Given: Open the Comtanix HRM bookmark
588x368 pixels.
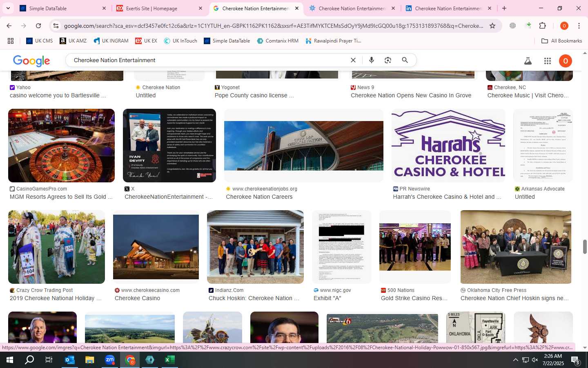Looking at the screenshot, I should pos(278,41).
